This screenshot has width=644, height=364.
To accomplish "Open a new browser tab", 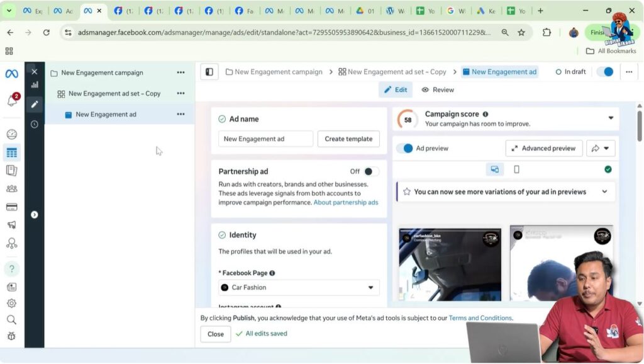I will [540, 11].
